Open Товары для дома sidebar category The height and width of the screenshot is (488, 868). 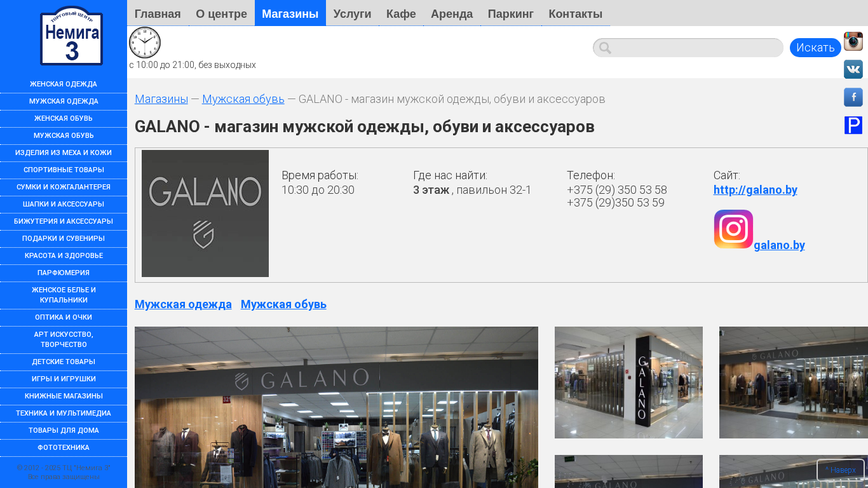point(64,431)
